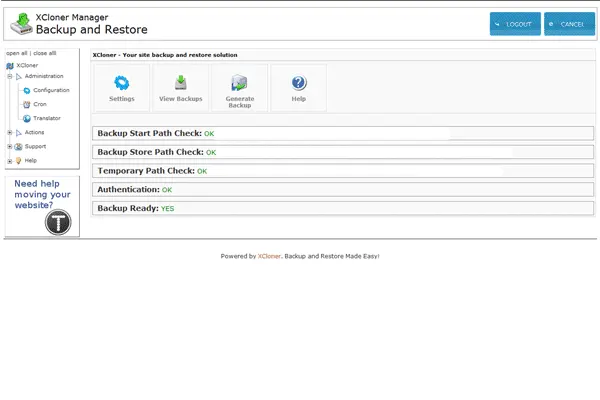
Task: Select Administration in the sidebar tree
Action: [x=44, y=76]
